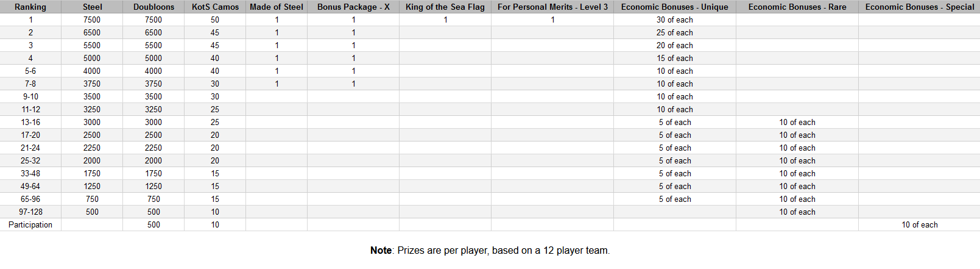Click the King of the Sea Flag "1" cell
This screenshot has width=980, height=269.
tap(445, 20)
